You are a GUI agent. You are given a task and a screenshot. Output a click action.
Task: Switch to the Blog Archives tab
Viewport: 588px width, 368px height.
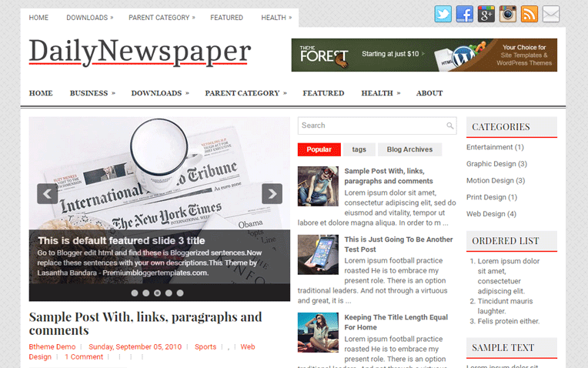pos(409,149)
